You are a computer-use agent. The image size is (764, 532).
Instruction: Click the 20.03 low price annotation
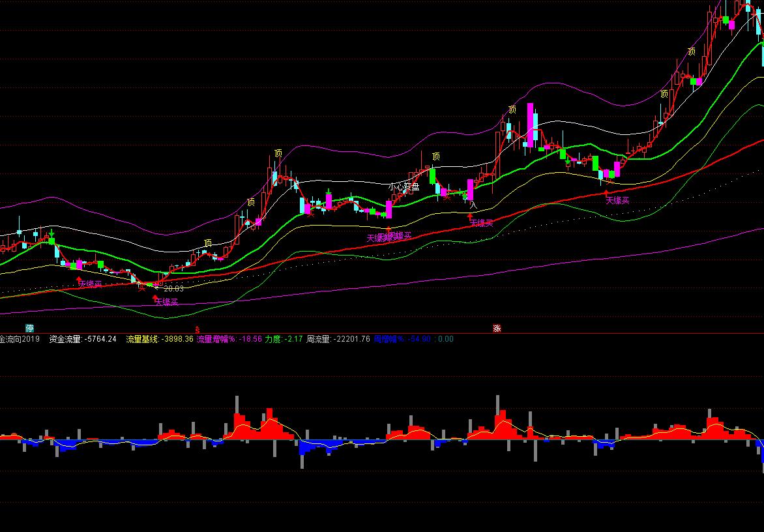(173, 288)
